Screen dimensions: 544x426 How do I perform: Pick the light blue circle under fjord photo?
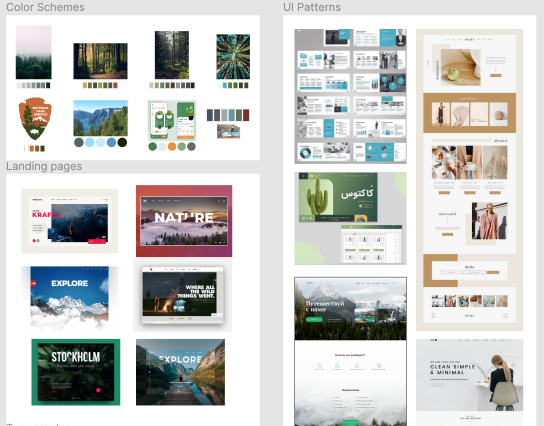pyautogui.click(x=90, y=142)
